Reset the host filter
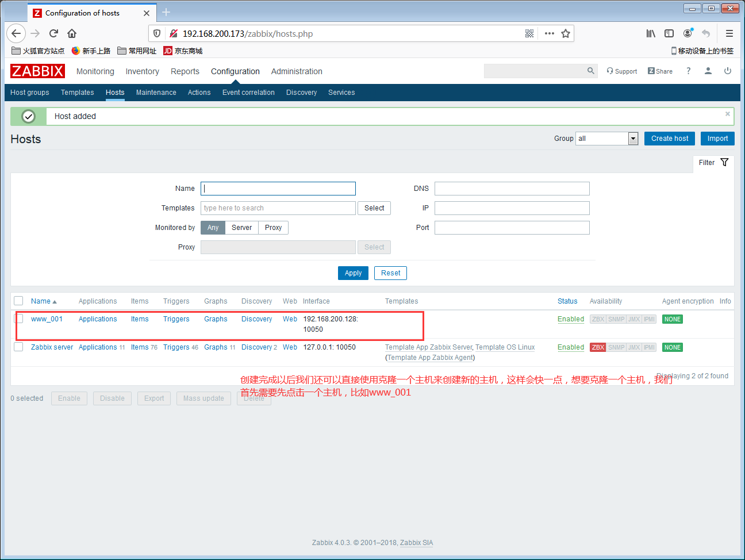Screen dimensions: 745x560 390,273
